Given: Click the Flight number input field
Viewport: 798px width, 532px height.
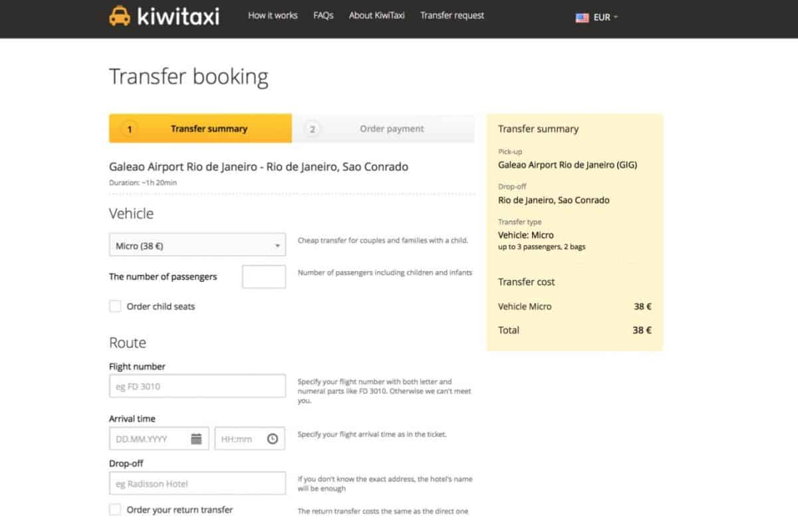Looking at the screenshot, I should click(x=197, y=386).
